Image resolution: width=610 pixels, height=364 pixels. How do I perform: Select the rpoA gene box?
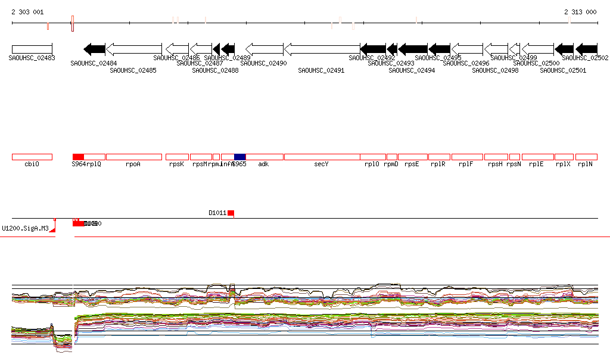(133, 157)
